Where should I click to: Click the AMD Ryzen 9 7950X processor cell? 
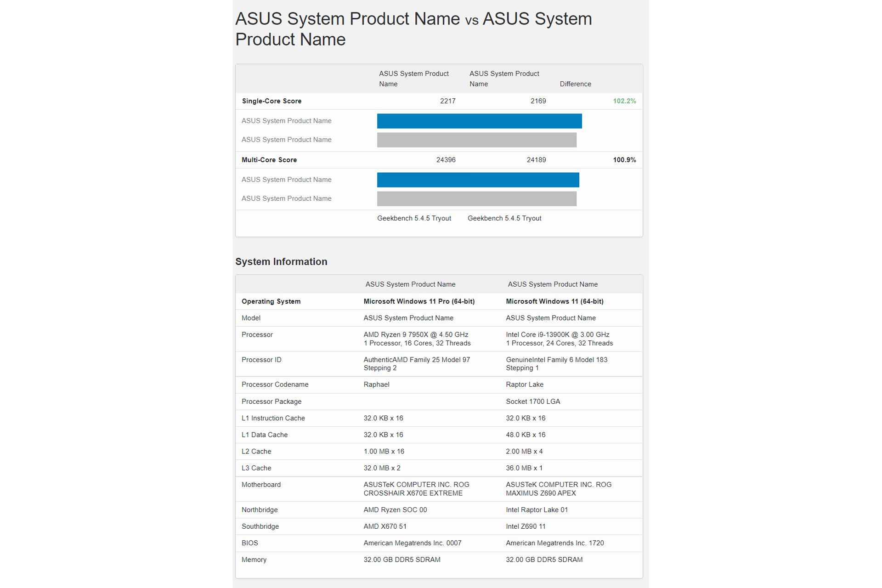[x=417, y=339]
